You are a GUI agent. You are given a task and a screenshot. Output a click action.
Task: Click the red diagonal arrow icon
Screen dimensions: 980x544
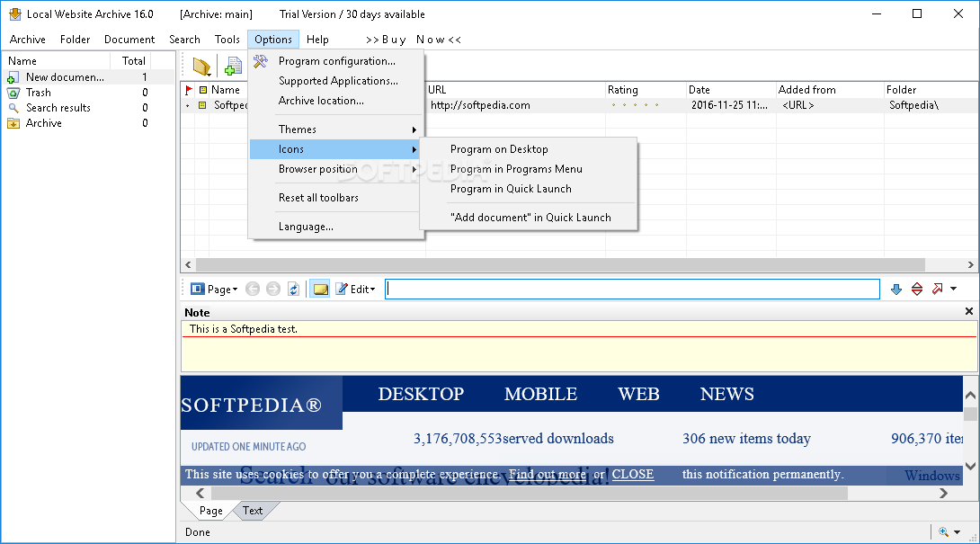938,289
